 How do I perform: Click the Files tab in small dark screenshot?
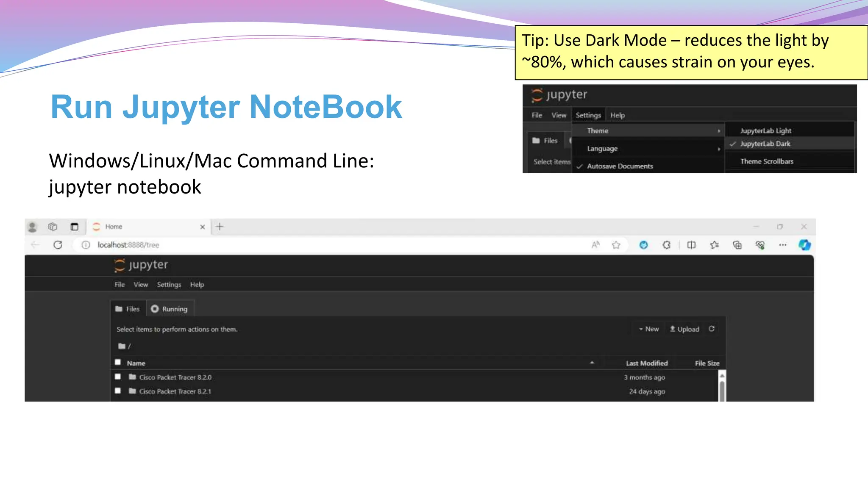coord(545,141)
